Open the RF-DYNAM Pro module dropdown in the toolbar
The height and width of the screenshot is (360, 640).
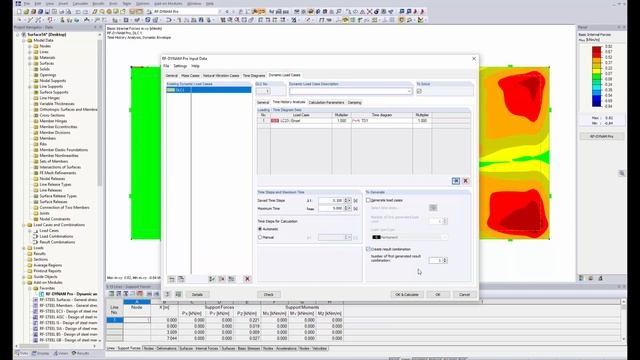point(220,12)
